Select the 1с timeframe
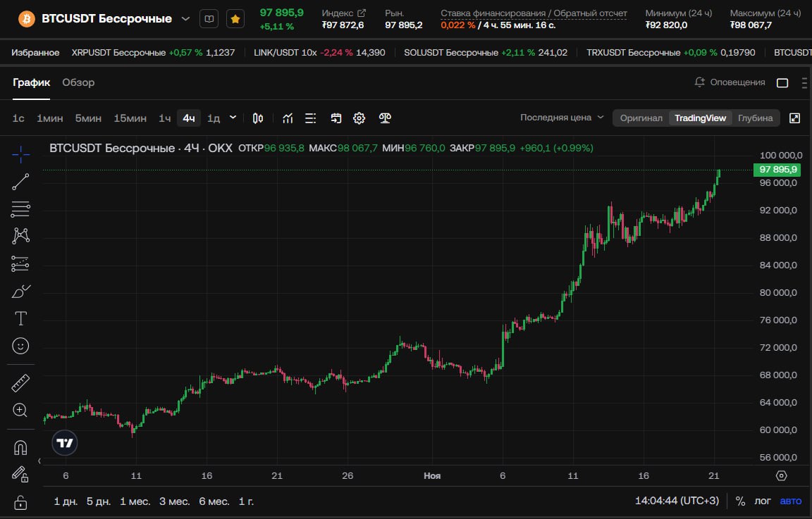 coord(18,118)
